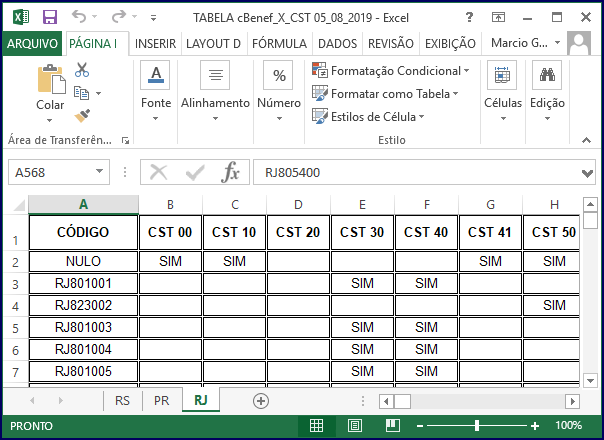Image resolution: width=604 pixels, height=440 pixels.
Task: Confirm formula bar entry with checkmark
Action: click(195, 172)
